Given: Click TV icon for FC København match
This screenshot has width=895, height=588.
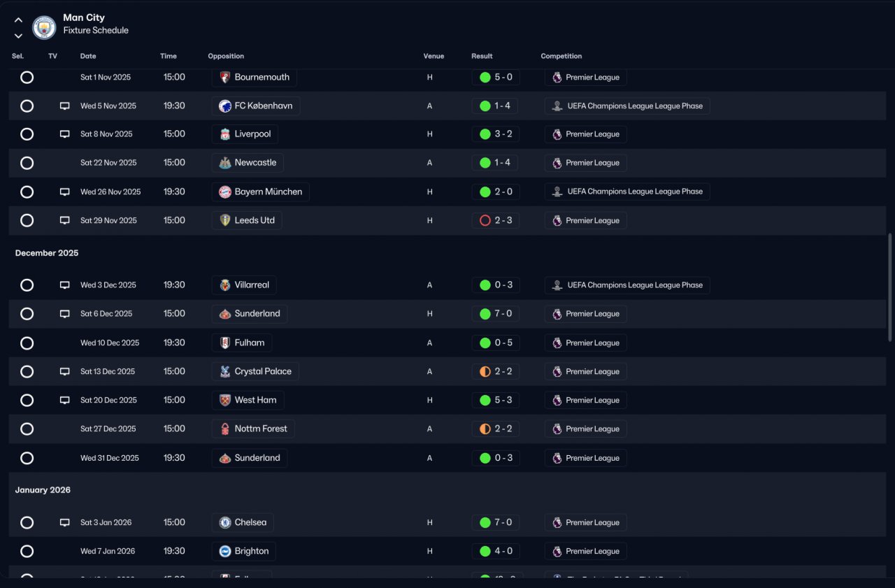Looking at the screenshot, I should click(64, 106).
